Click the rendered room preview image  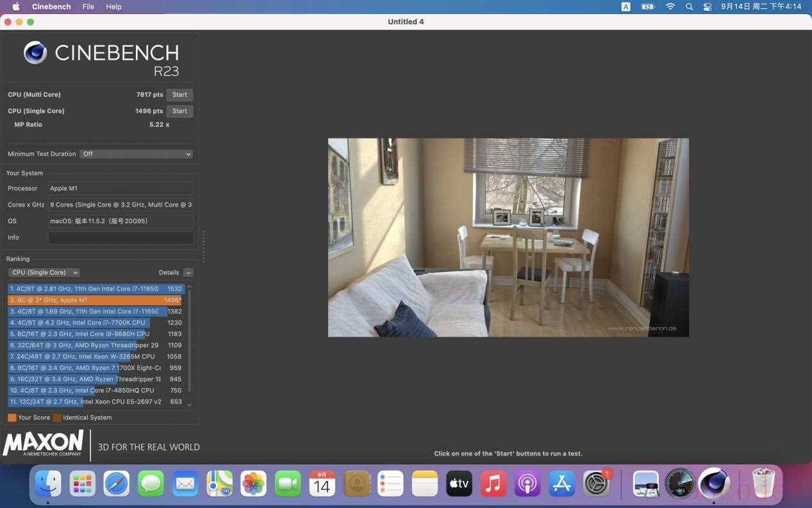click(x=508, y=237)
